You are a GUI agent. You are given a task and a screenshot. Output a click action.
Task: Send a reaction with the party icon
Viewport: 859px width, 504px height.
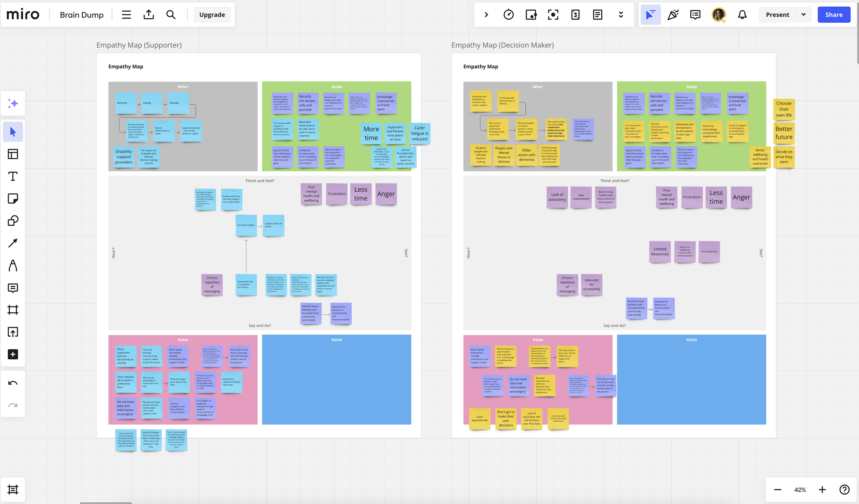[x=673, y=15]
